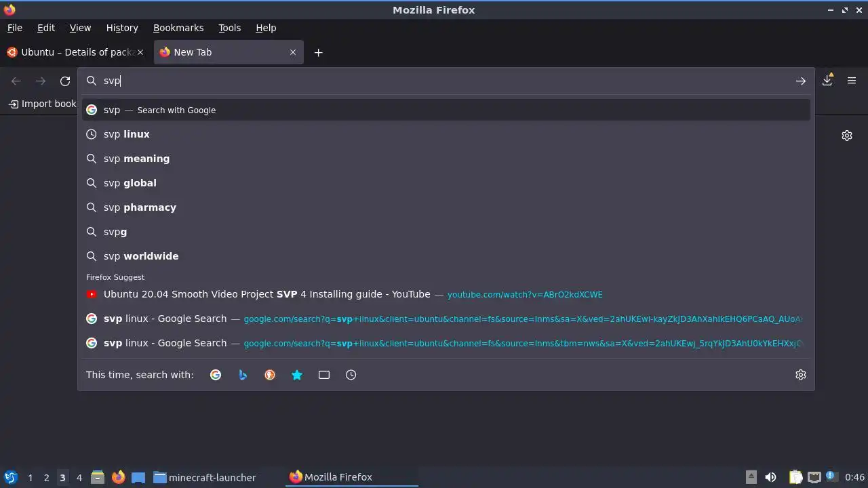Open the Help menu
This screenshot has width=868, height=488.
coord(266,28)
